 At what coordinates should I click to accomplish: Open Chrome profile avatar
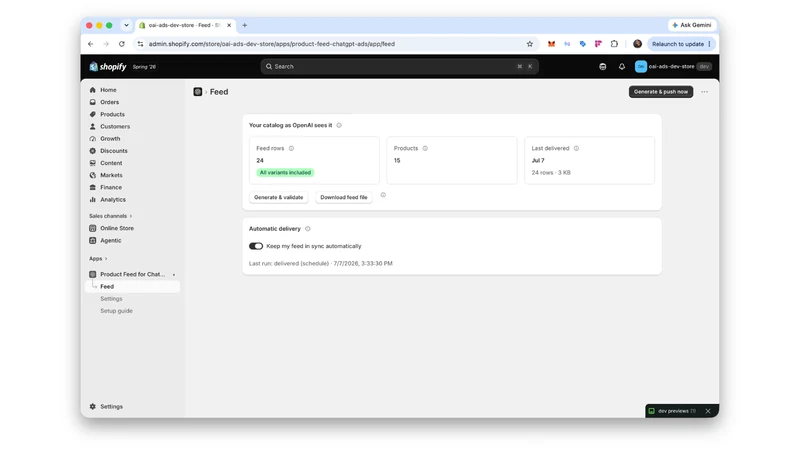pyautogui.click(x=637, y=44)
